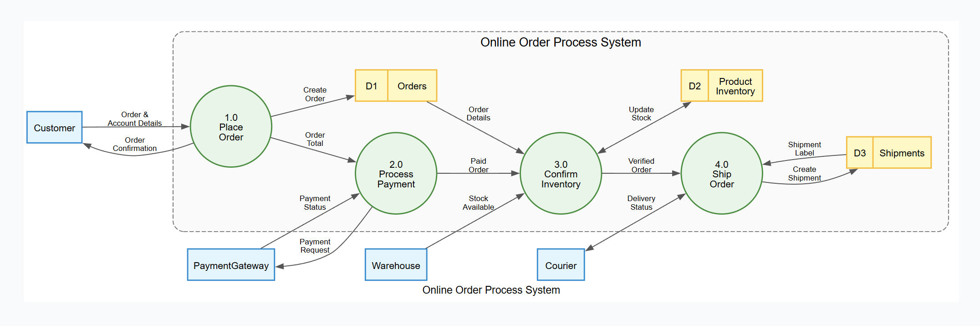Select the 3.0 Confirm Inventory process
The image size is (980, 326).
(x=561, y=173)
